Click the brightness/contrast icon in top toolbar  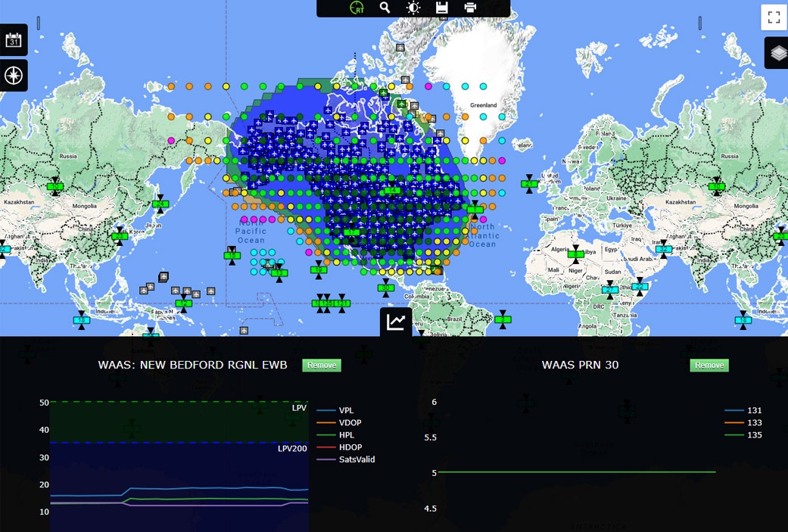click(x=413, y=8)
